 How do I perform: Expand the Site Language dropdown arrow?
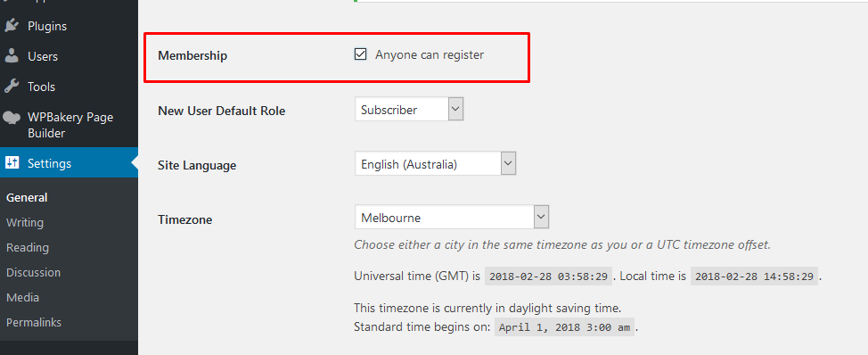tap(508, 163)
